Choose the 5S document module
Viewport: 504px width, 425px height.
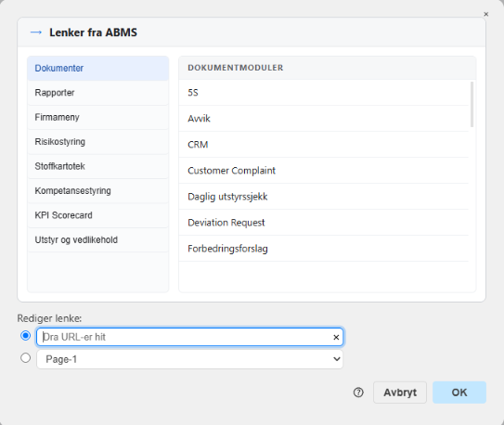[324, 93]
